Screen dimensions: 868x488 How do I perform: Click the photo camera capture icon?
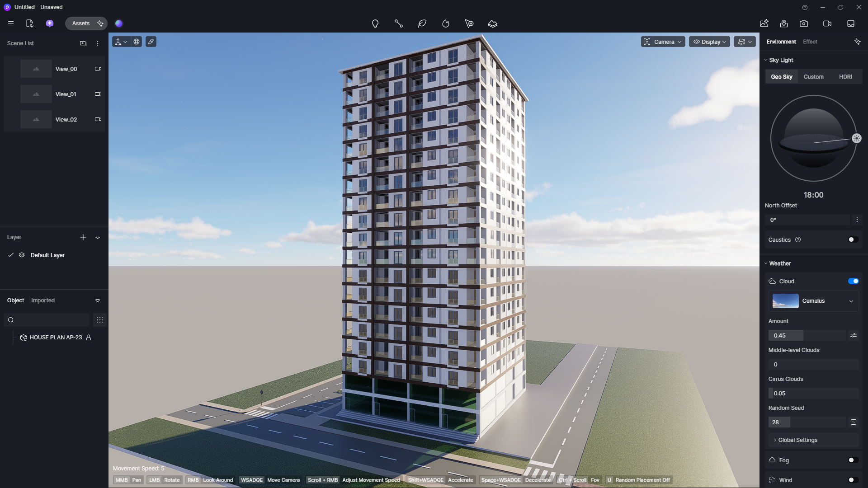[x=804, y=23]
